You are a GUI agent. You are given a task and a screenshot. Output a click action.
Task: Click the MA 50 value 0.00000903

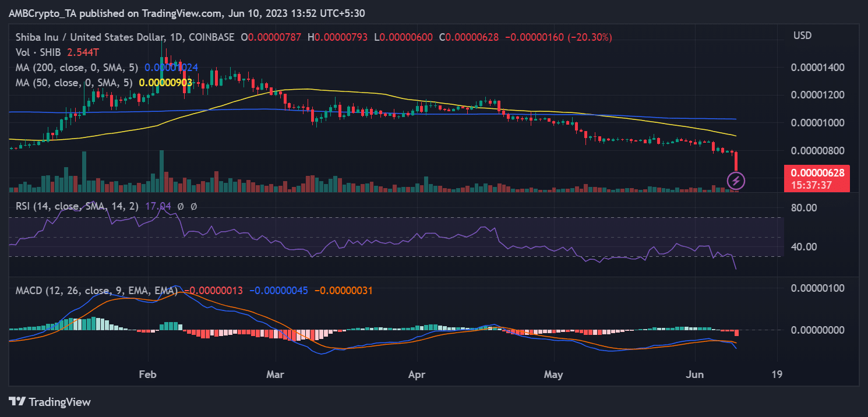click(165, 83)
